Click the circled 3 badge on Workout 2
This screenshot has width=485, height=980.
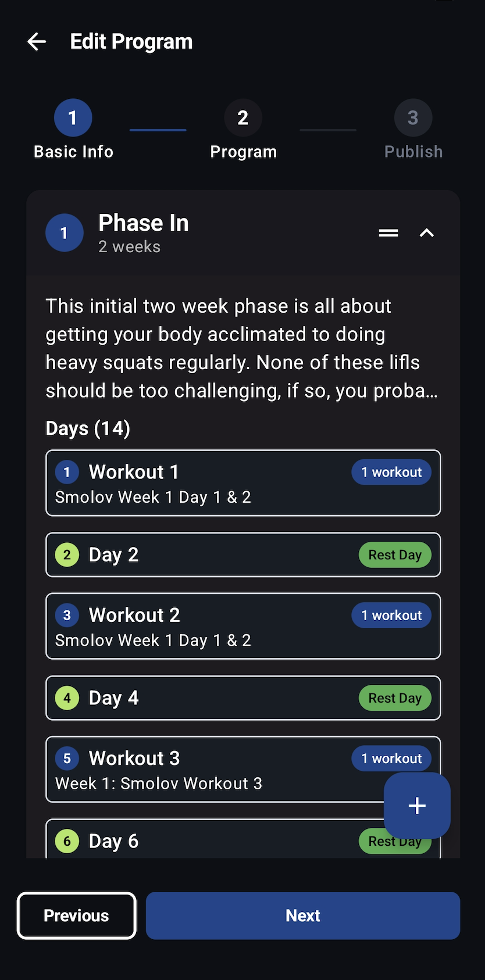point(67,615)
